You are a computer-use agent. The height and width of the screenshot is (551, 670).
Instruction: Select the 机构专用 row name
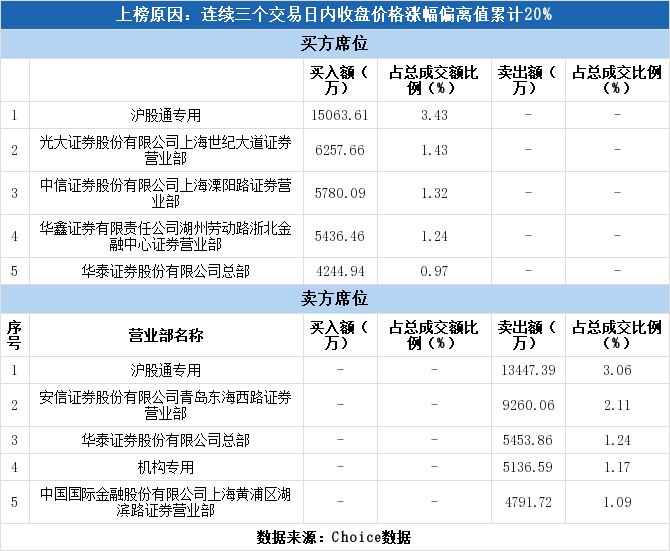166,467
